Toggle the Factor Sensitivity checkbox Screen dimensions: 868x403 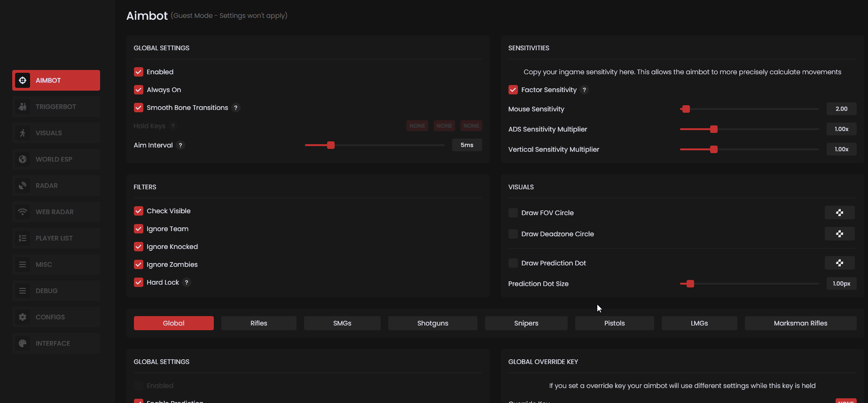513,90
